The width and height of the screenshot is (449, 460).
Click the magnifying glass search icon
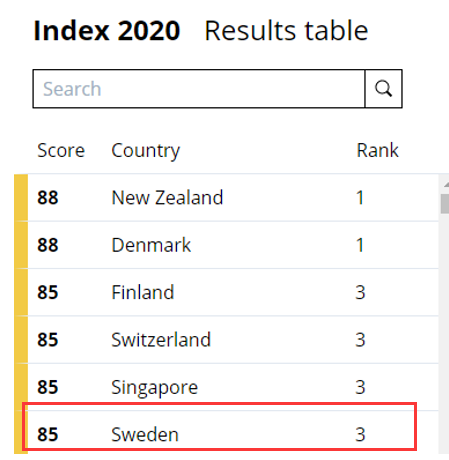pos(383,89)
